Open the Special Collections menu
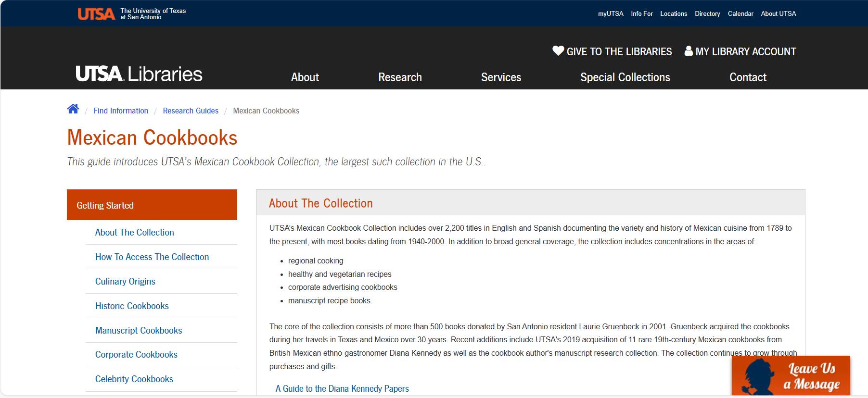 pyautogui.click(x=625, y=77)
